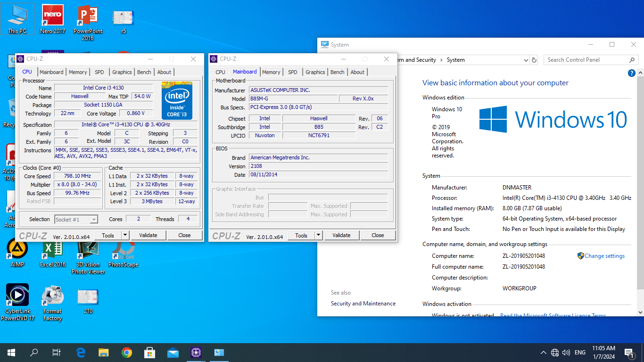Open Graphics tab in the CPU-Z Mainboard window
Viewport: 644px width, 362px height.
pyautogui.click(x=315, y=72)
